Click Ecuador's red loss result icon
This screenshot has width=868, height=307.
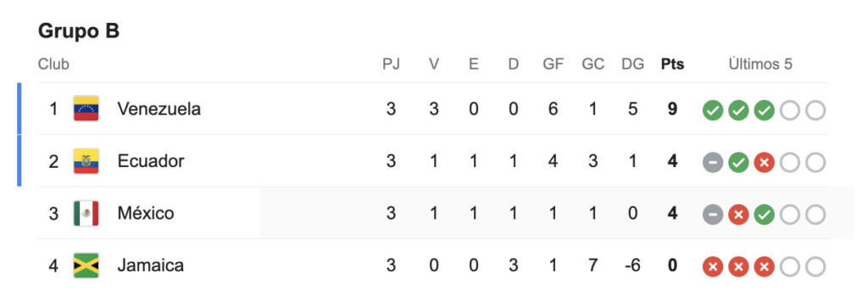pos(764,162)
